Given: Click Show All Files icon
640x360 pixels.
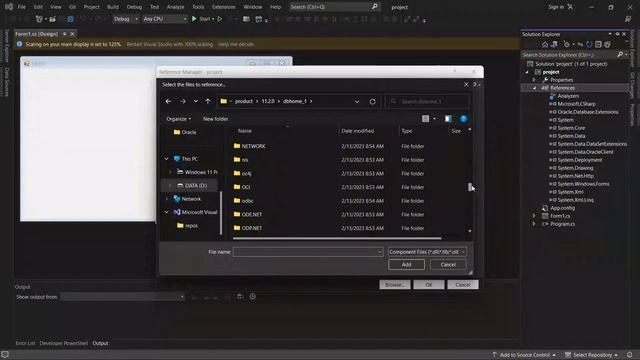Looking at the screenshot, I should (x=607, y=44).
